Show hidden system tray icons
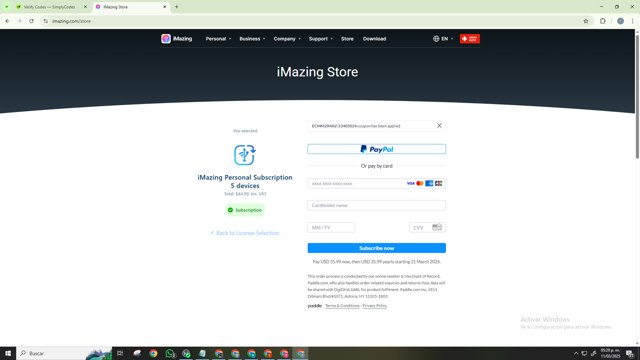 coord(576,353)
